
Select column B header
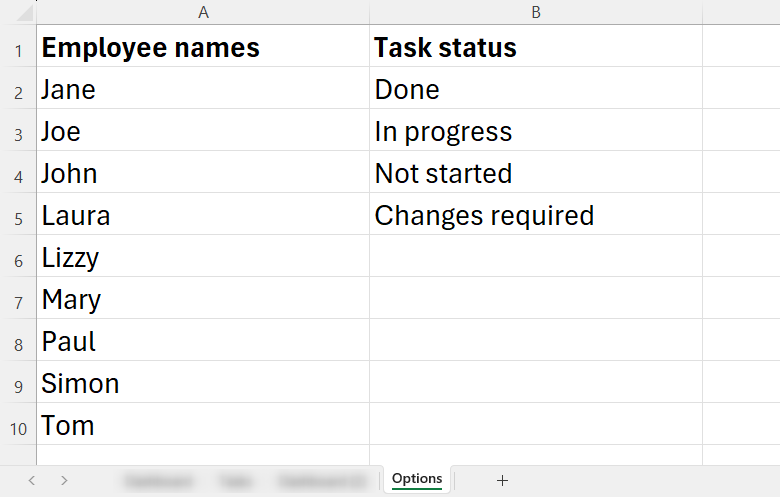coord(536,12)
